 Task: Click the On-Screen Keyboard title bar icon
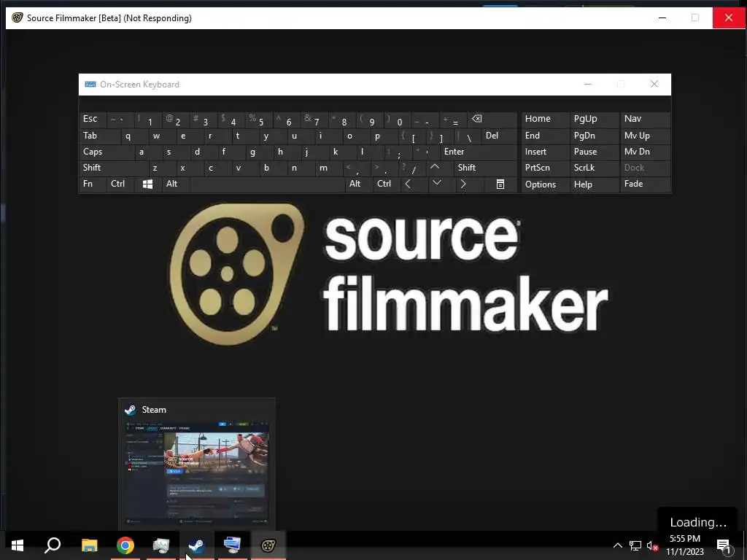tap(90, 85)
